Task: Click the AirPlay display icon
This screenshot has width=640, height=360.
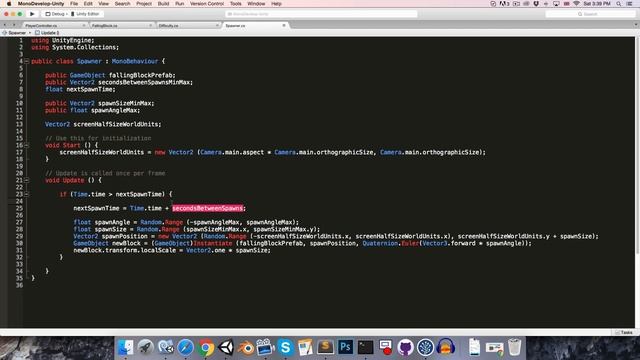Action: tap(556, 4)
